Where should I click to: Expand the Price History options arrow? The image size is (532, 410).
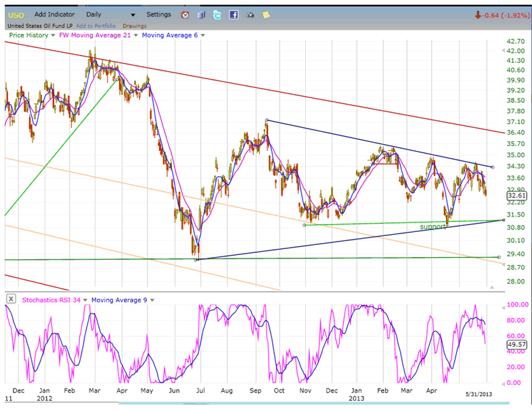[x=53, y=35]
